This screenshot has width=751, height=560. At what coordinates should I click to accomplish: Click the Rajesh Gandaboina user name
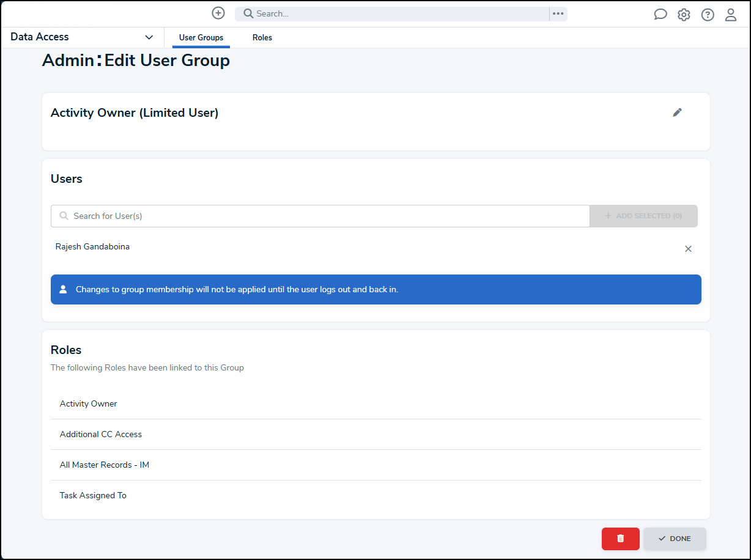click(92, 247)
